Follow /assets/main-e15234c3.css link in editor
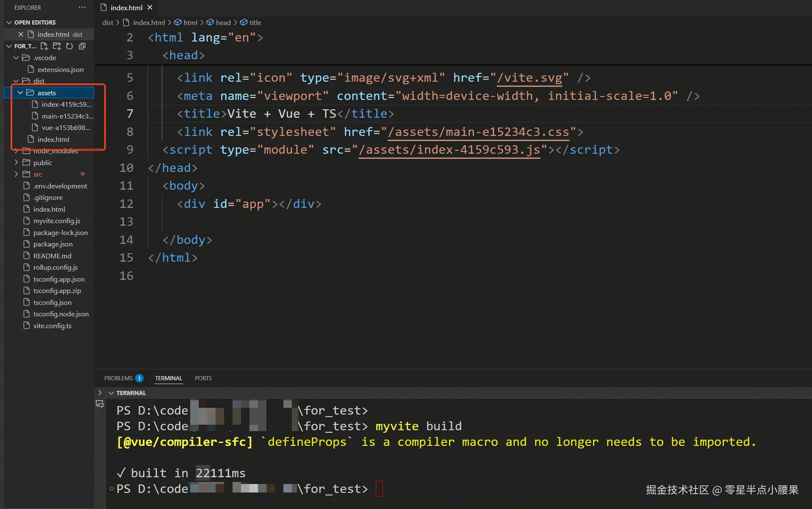 (x=479, y=132)
